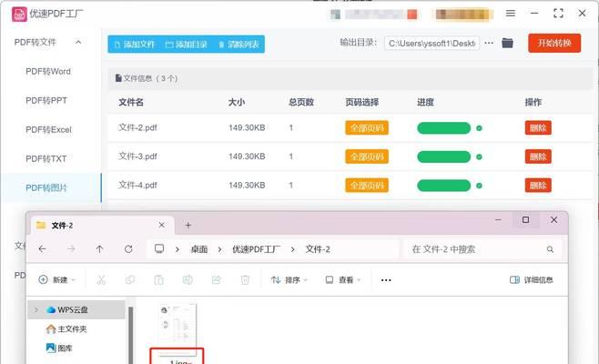Start conversion with 开始转换 button
The height and width of the screenshot is (364, 599).
(554, 43)
